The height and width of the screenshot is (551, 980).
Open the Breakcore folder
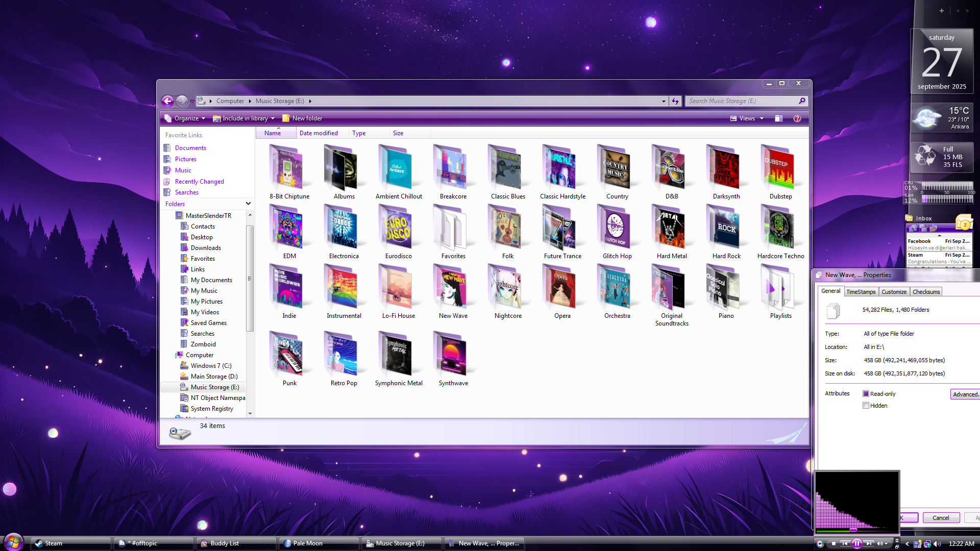click(x=453, y=172)
